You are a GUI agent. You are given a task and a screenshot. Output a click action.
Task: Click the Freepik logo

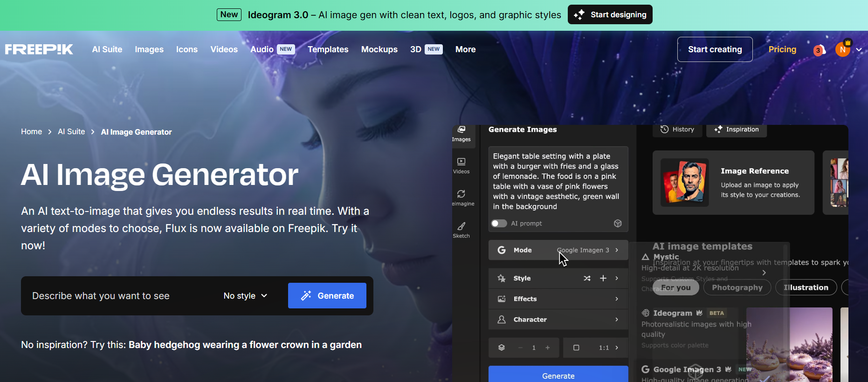tap(39, 49)
